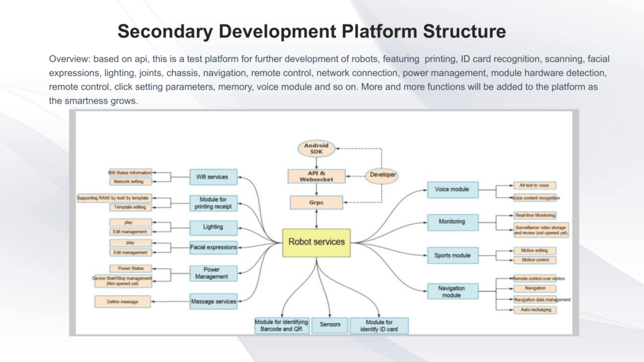Select the Voice module box
Viewport: 644px width, 362px height.
pyautogui.click(x=452, y=189)
